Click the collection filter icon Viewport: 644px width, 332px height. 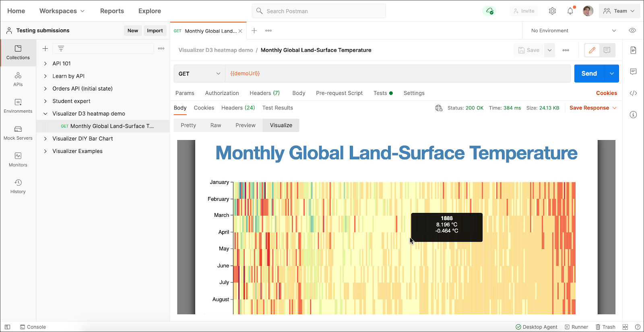(x=61, y=49)
